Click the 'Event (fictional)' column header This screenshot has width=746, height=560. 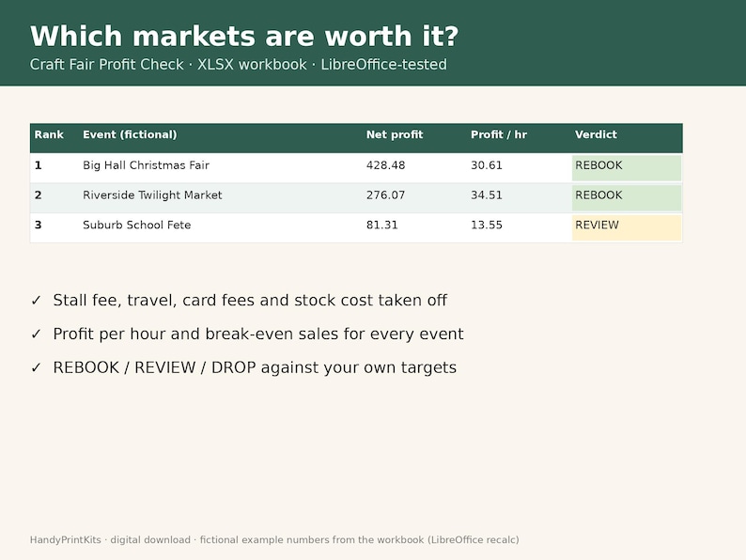[130, 134]
